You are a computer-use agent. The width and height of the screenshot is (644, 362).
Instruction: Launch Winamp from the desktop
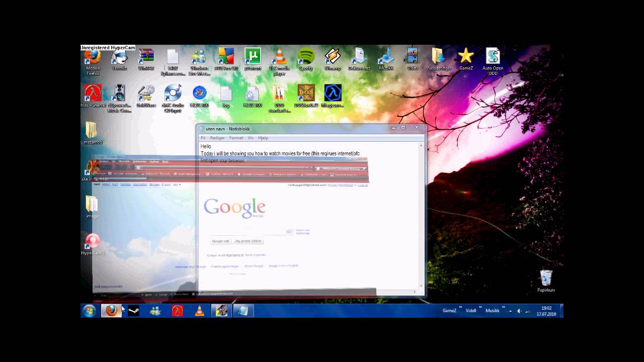333,60
